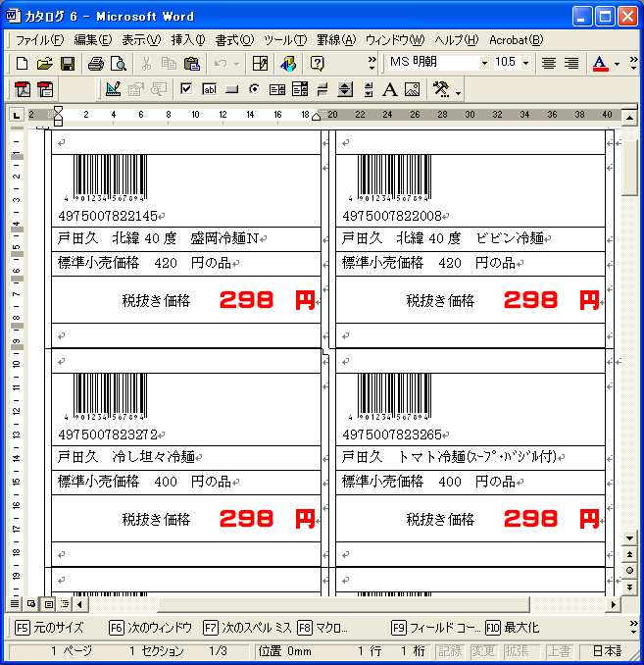Insert a Check Box control

click(x=186, y=89)
